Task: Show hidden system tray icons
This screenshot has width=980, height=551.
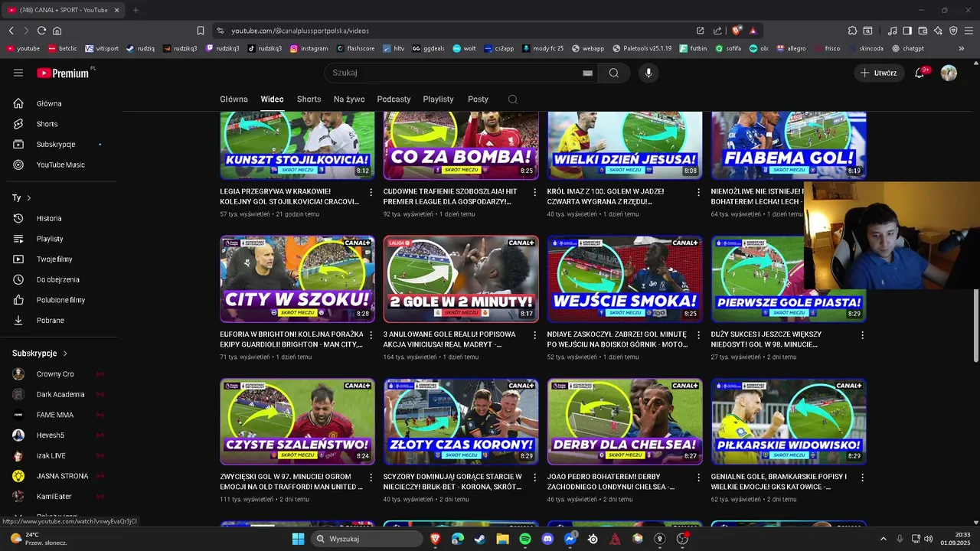Action: pyautogui.click(x=884, y=539)
